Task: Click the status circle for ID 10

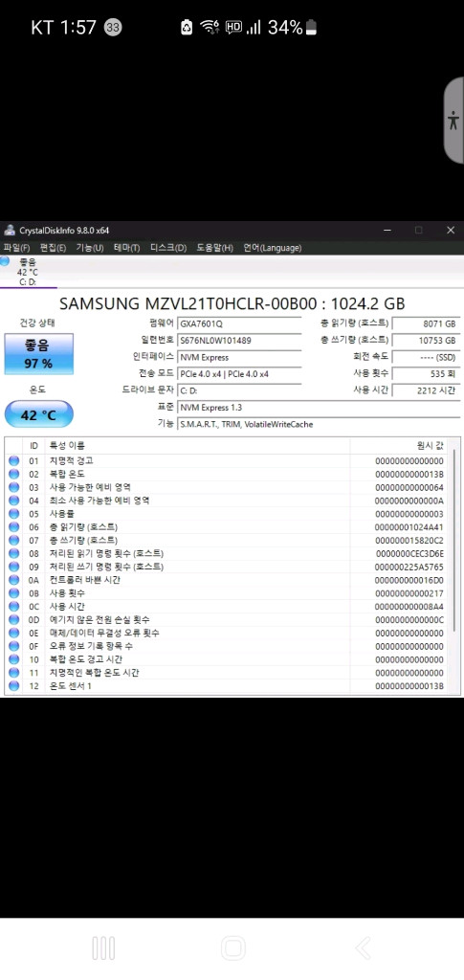Action: click(x=13, y=659)
